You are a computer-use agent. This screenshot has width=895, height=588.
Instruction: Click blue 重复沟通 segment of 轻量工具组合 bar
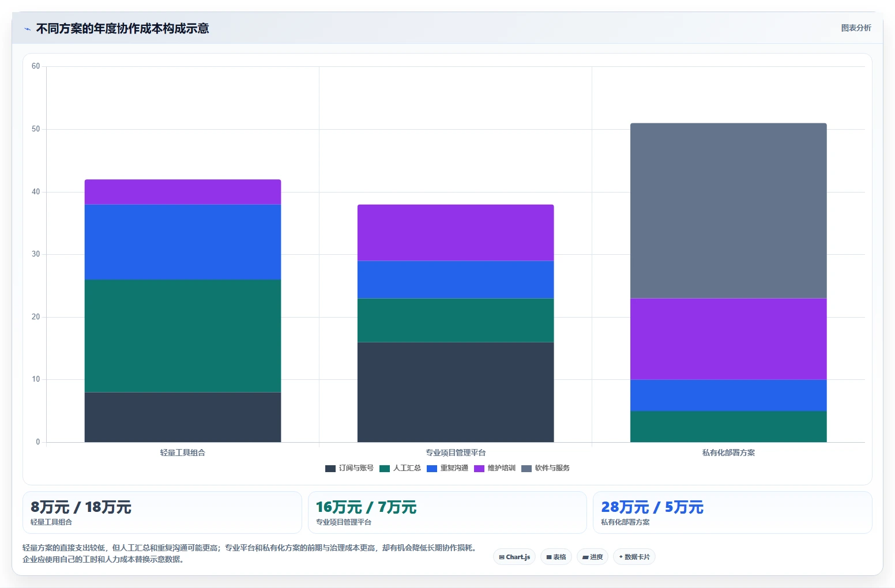click(x=183, y=242)
